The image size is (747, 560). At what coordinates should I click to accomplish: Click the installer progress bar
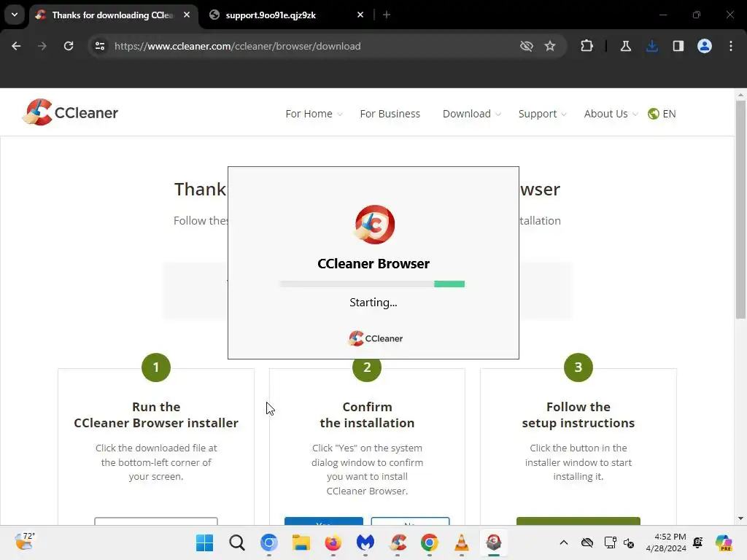tap(372, 284)
